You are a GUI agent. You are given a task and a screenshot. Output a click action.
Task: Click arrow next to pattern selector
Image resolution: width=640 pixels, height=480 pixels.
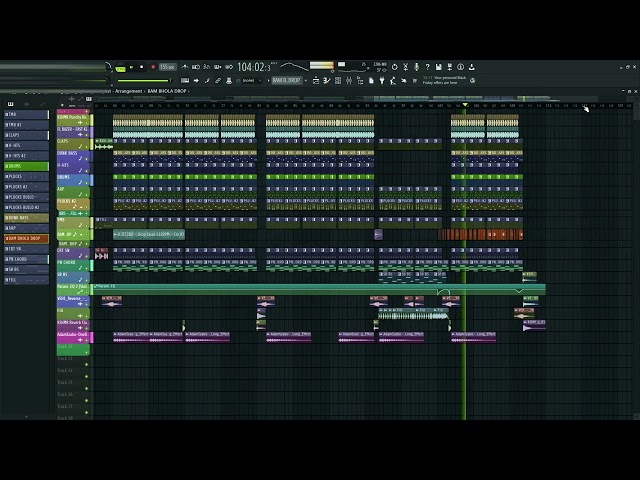pos(305,80)
